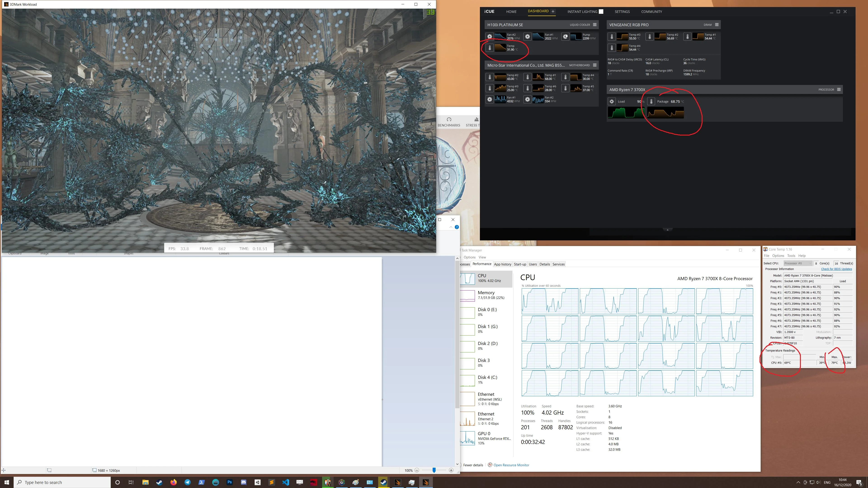Click the Paint zoom slider handle
Viewport: 868px width, 488px height.
click(434, 470)
